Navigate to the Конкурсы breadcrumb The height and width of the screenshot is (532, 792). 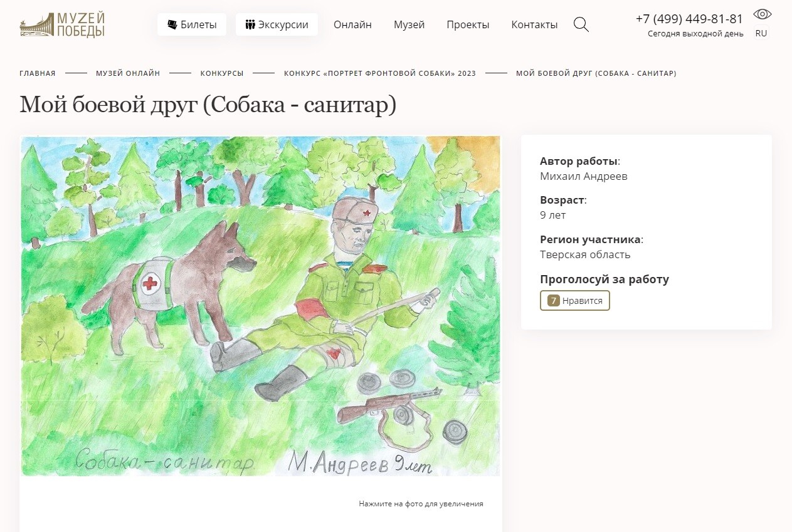tap(222, 73)
